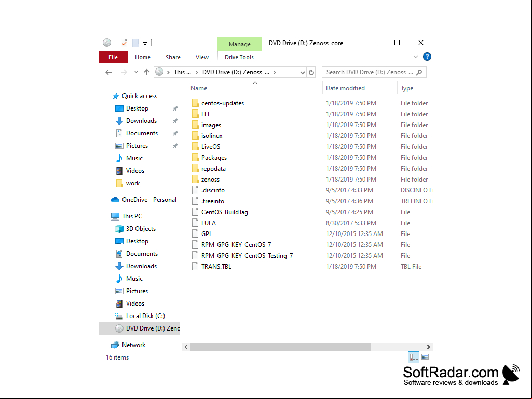The width and height of the screenshot is (532, 399).
Task: Go up one folder level
Action: [x=147, y=72]
